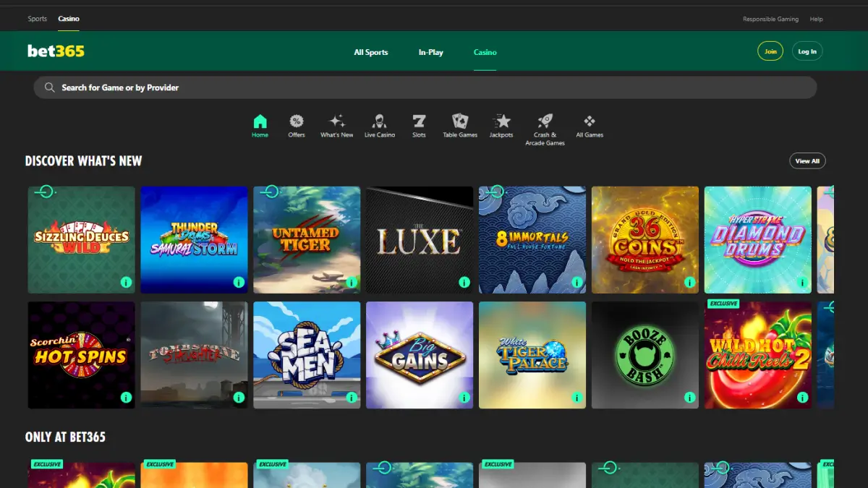The image size is (868, 488).
Task: Click the bet365 logo
Action: pyautogui.click(x=56, y=51)
